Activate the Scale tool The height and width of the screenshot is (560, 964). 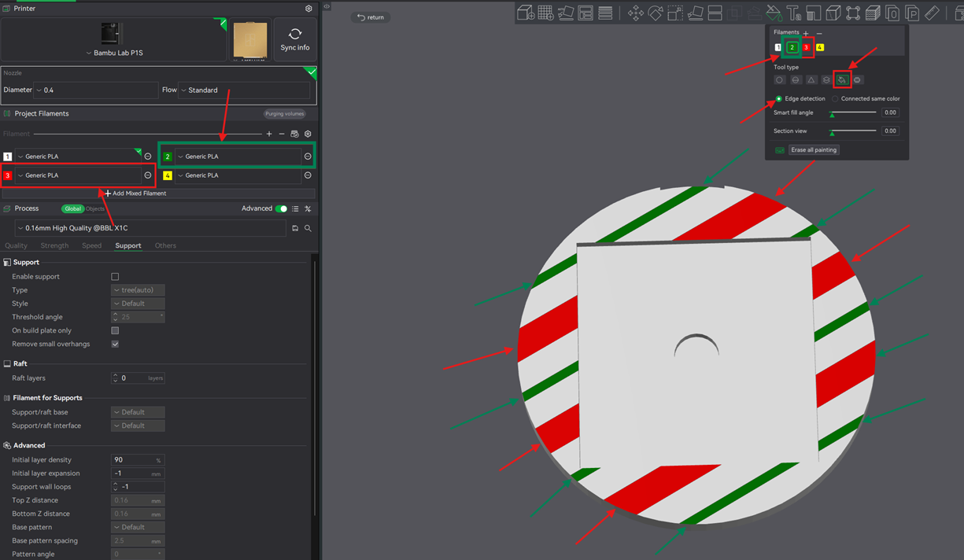(x=675, y=13)
